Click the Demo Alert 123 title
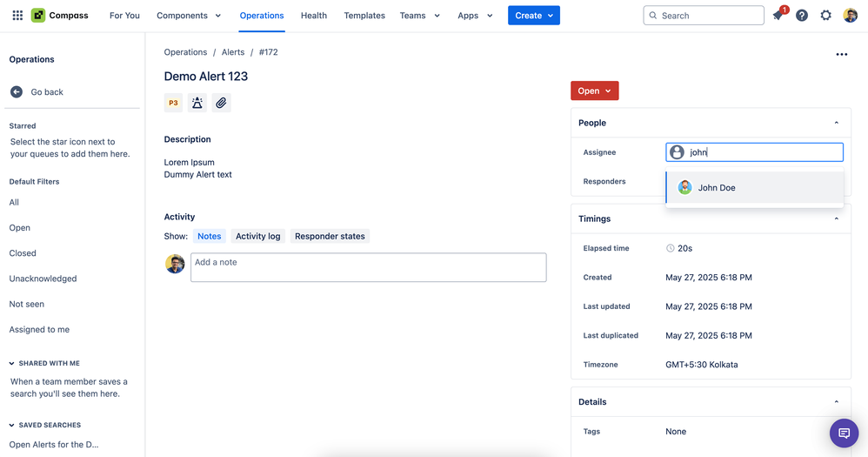This screenshot has width=868, height=457. (206, 77)
